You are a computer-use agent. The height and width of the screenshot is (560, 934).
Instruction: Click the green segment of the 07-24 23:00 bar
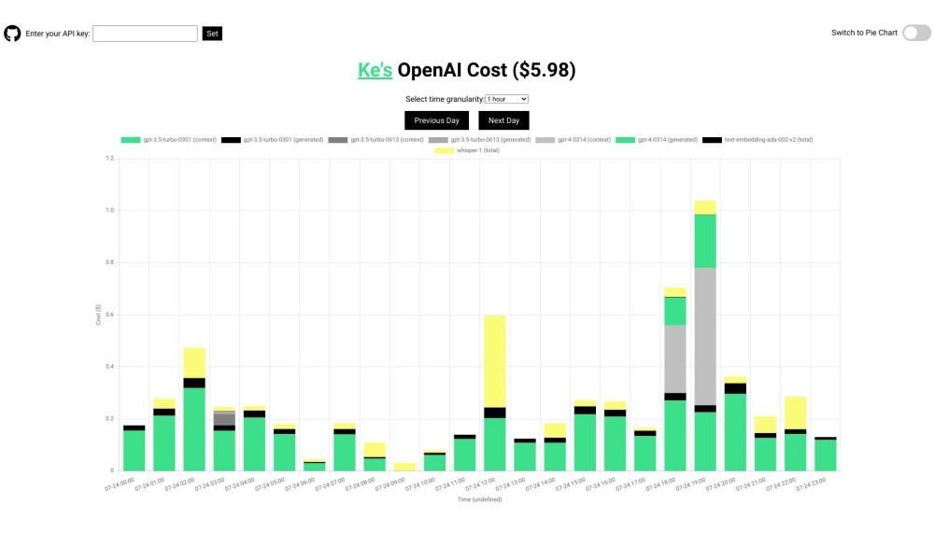[825, 455]
